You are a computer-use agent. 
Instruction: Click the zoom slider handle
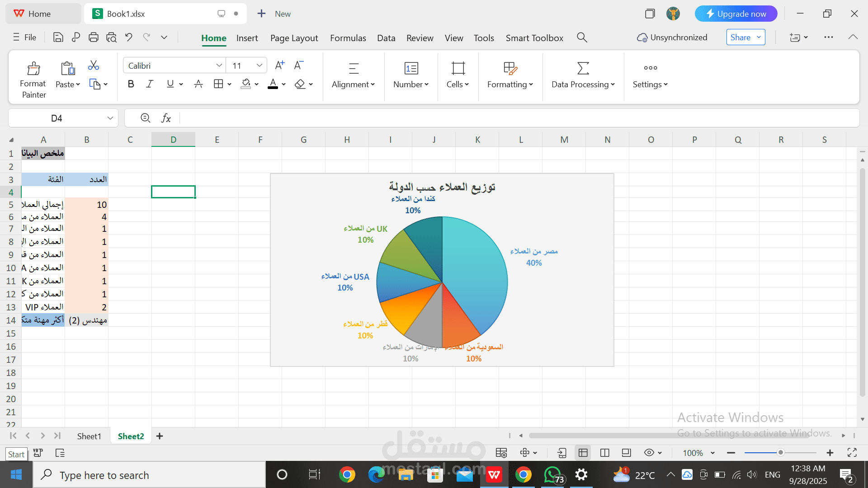coord(780,453)
